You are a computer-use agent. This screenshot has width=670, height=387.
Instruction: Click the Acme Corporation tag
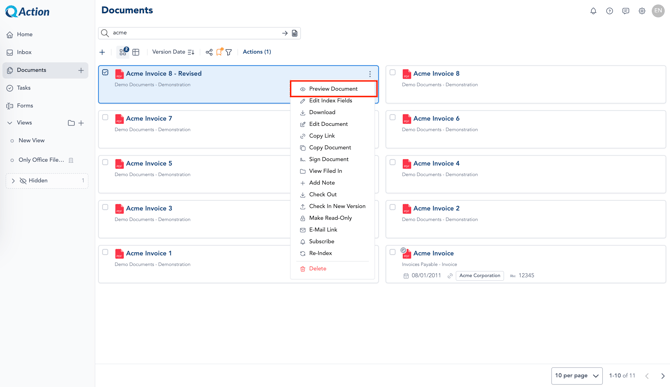coord(479,276)
